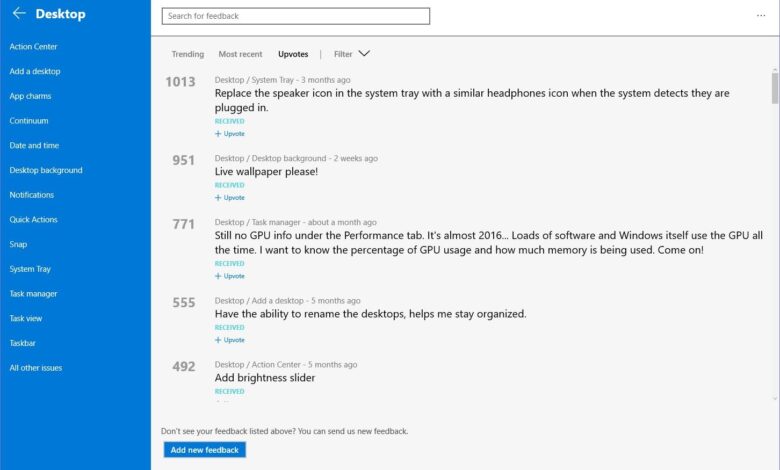Select Notifications in sidebar

click(x=32, y=194)
